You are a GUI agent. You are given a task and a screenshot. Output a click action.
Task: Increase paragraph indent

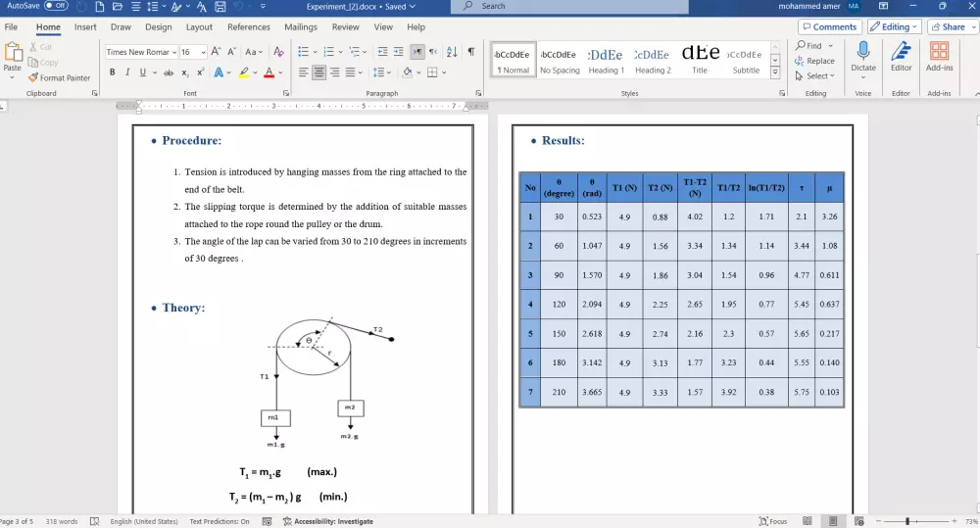pos(398,52)
